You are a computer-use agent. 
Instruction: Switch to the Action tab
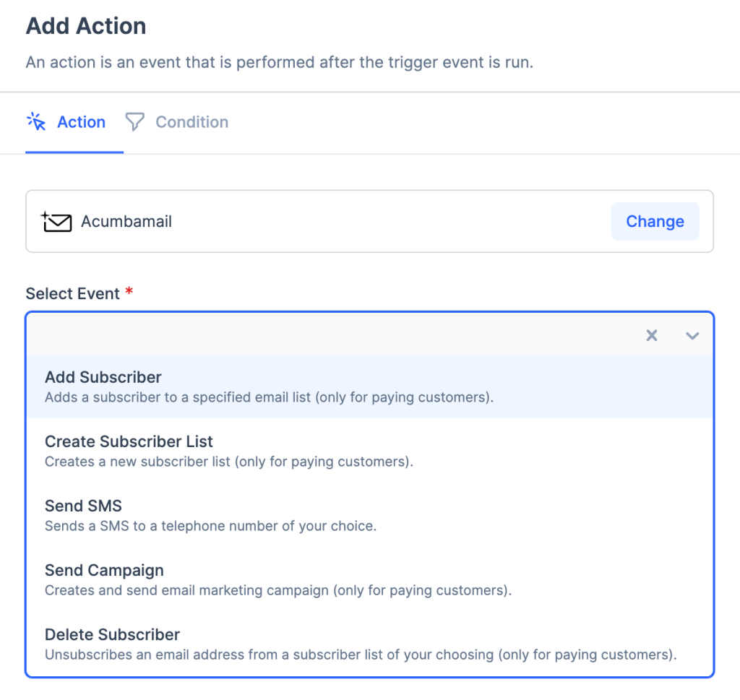81,122
